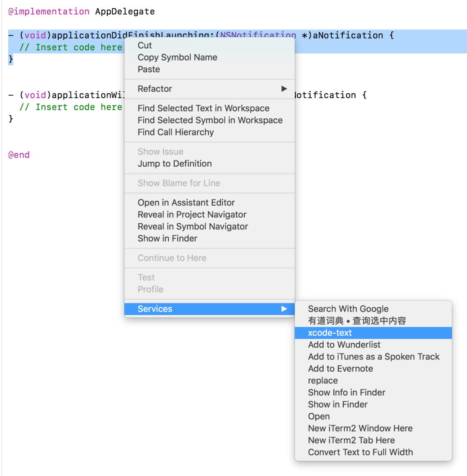
Task: Click the replace service item
Action: click(x=323, y=381)
